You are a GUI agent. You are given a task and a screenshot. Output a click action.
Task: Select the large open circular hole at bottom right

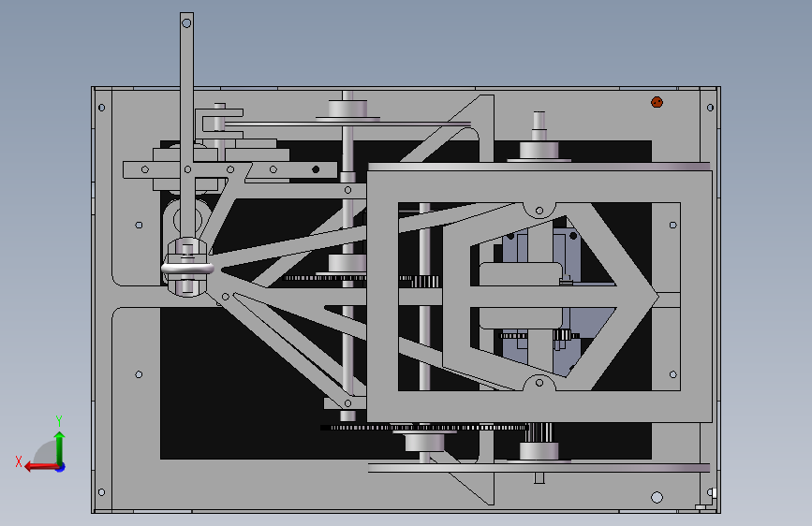[x=657, y=498]
